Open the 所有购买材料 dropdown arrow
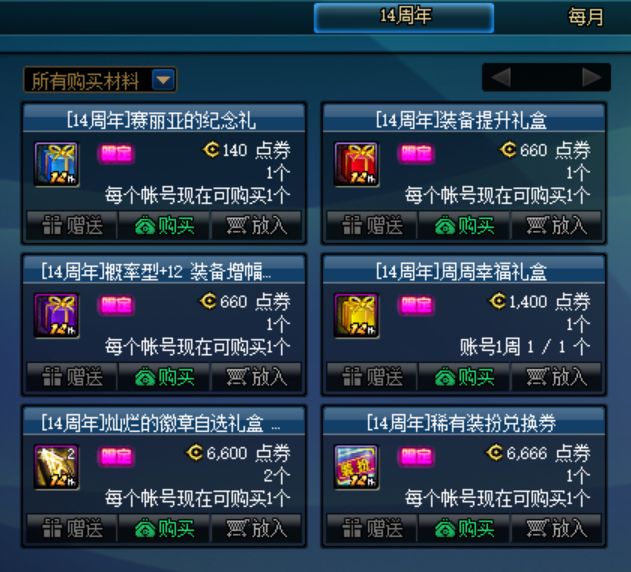Screen dimensions: 631x572 pyautogui.click(x=163, y=80)
